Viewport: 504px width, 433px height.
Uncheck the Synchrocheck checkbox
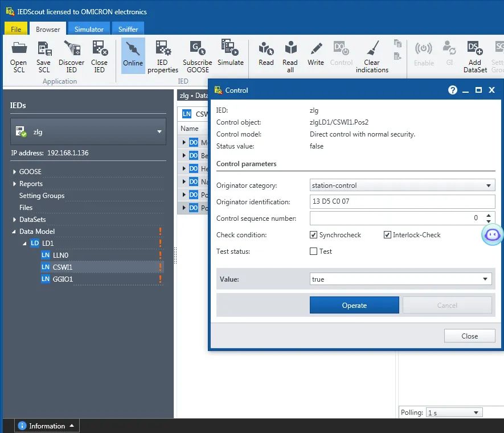pyautogui.click(x=313, y=235)
